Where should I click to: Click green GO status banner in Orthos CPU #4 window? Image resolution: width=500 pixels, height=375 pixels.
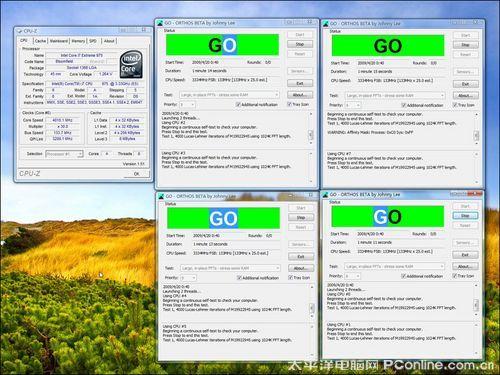pyautogui.click(x=223, y=218)
